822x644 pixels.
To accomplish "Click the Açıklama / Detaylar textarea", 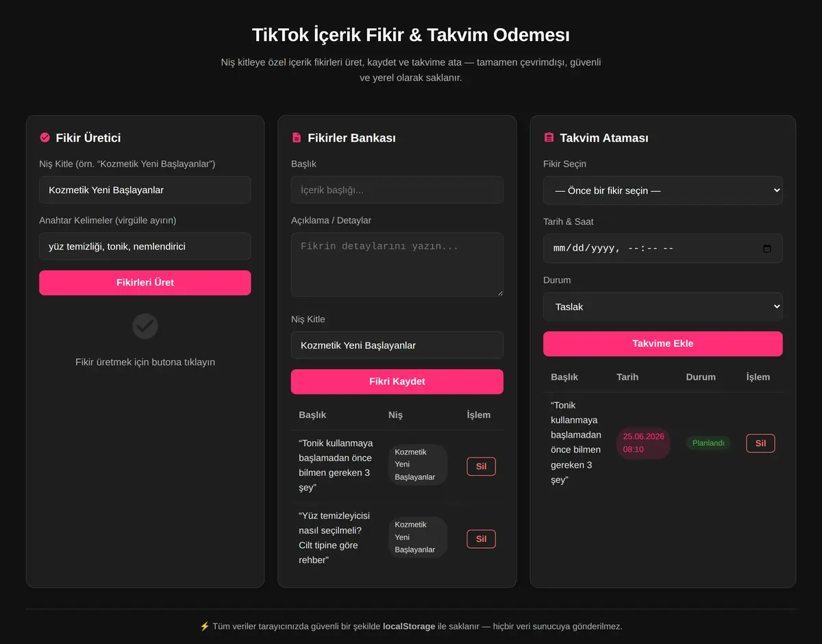I will 397,264.
